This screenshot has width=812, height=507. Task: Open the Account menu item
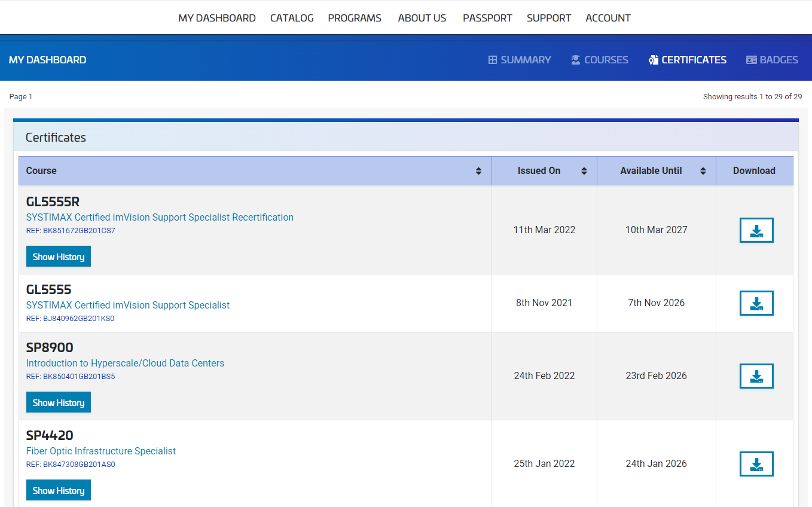tap(608, 18)
